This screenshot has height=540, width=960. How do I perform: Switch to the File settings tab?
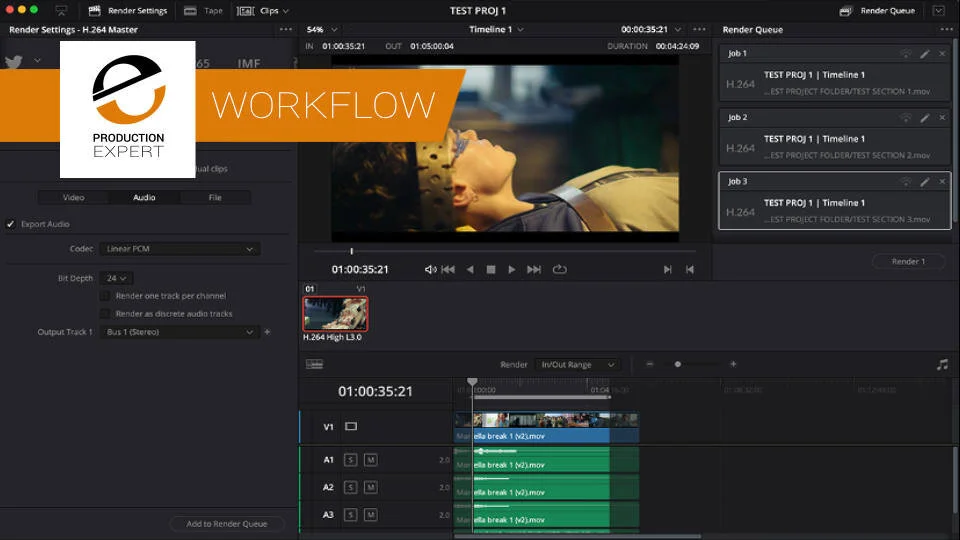[x=215, y=197]
